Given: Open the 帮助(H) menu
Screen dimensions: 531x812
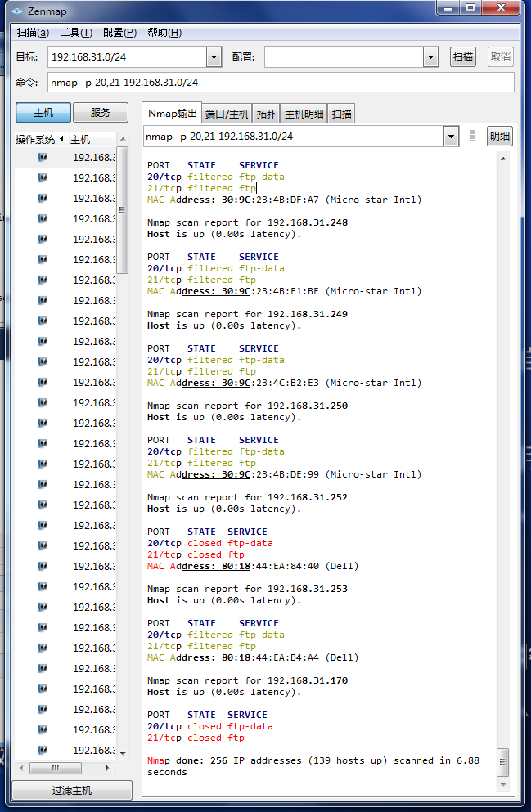Looking at the screenshot, I should coord(164,33).
